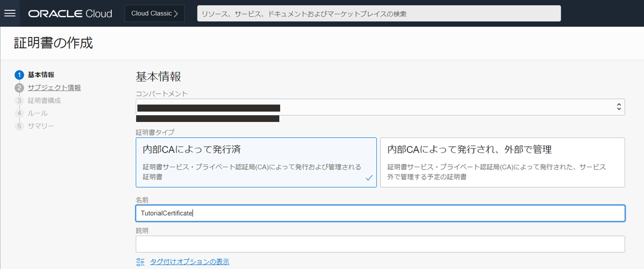Go to the サブジェクト情報 wizard step
644x269 pixels.
pyautogui.click(x=55, y=87)
